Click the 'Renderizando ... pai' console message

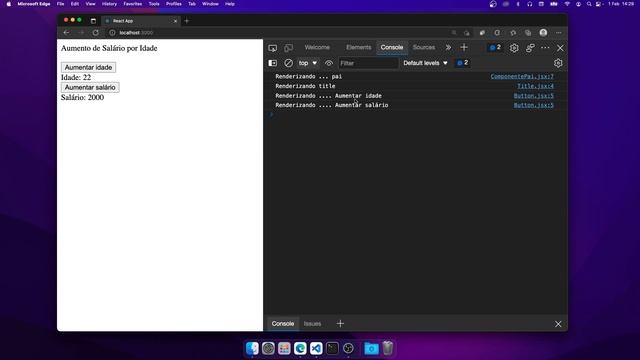[309, 76]
